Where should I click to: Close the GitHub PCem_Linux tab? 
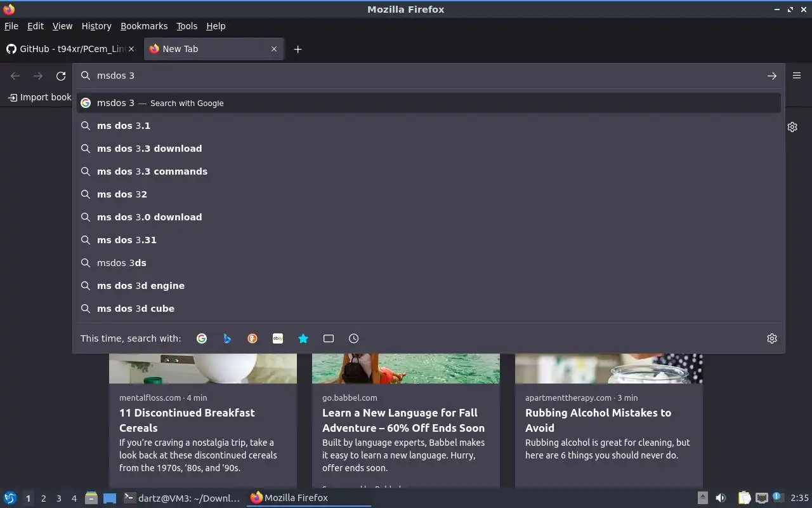tap(131, 49)
